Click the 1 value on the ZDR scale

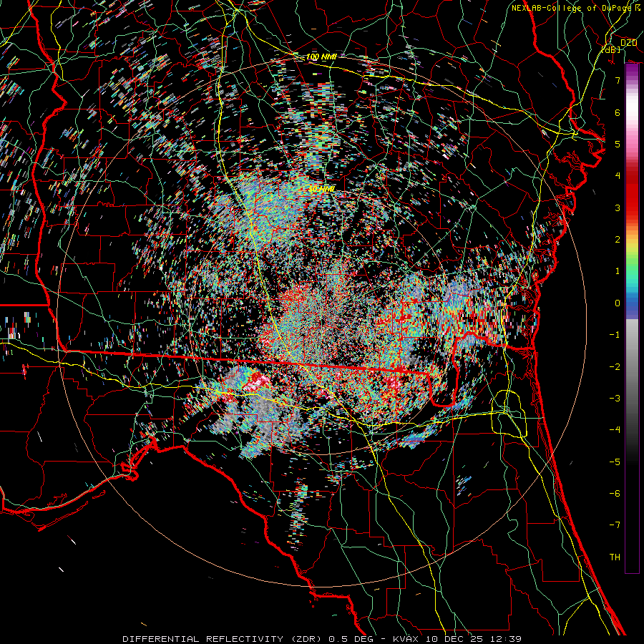click(x=618, y=271)
